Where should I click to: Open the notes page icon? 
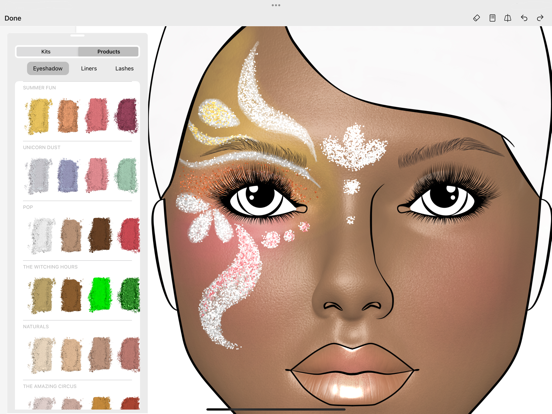[x=492, y=18]
